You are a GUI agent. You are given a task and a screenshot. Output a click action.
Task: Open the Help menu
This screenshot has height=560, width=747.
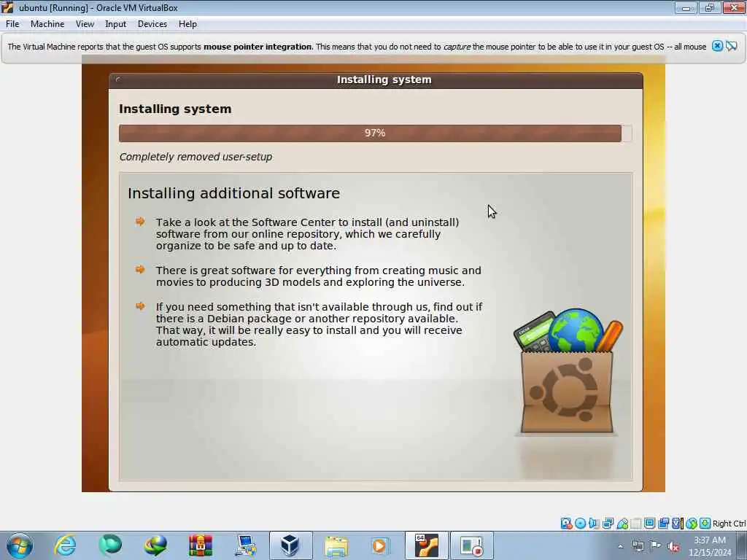(x=187, y=24)
